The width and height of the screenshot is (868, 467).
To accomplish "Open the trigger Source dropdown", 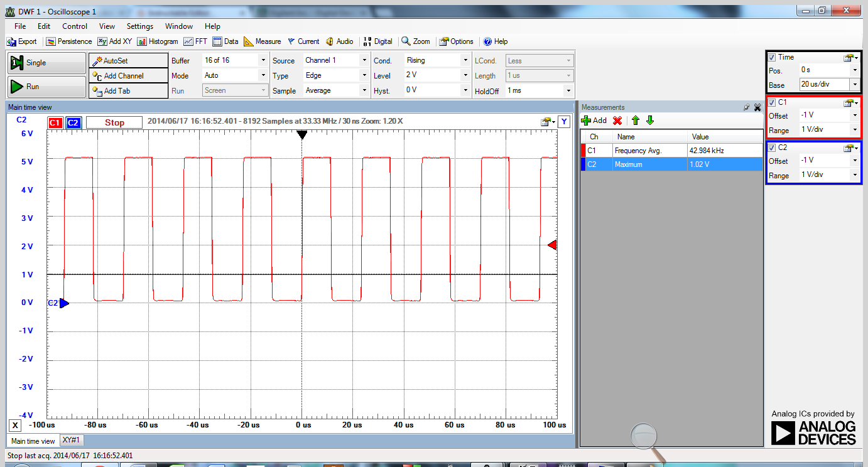I will pyautogui.click(x=364, y=60).
